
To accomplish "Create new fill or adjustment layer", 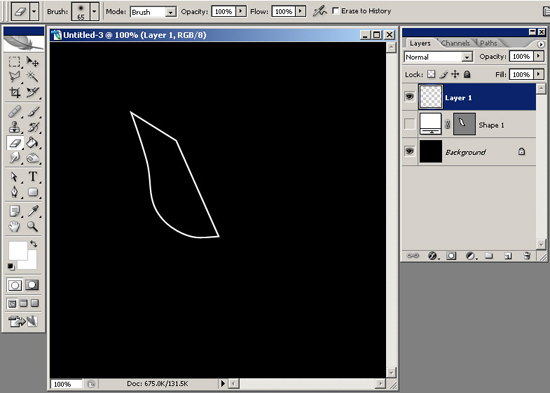I will tap(470, 256).
